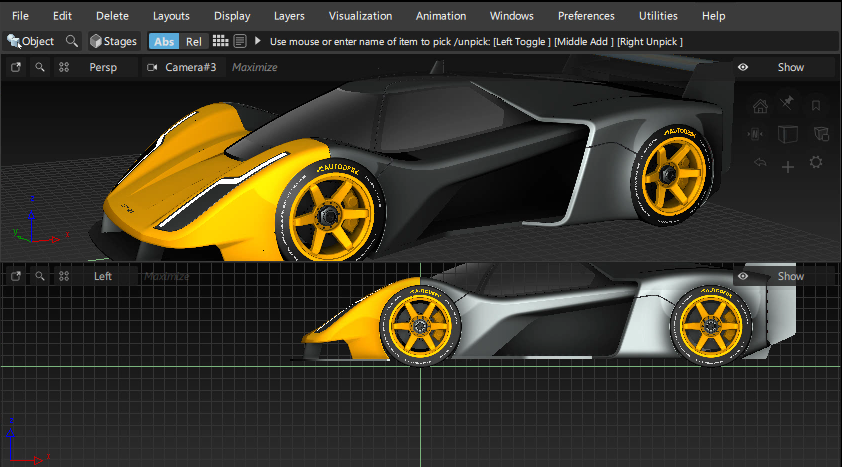Click Maximize in the Persp window
Image resolution: width=842 pixels, height=467 pixels.
point(254,67)
